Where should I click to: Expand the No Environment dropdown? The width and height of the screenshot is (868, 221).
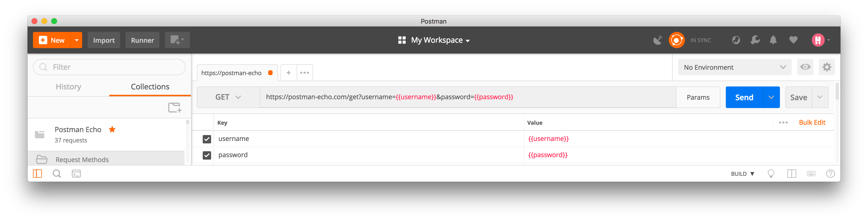(x=735, y=67)
